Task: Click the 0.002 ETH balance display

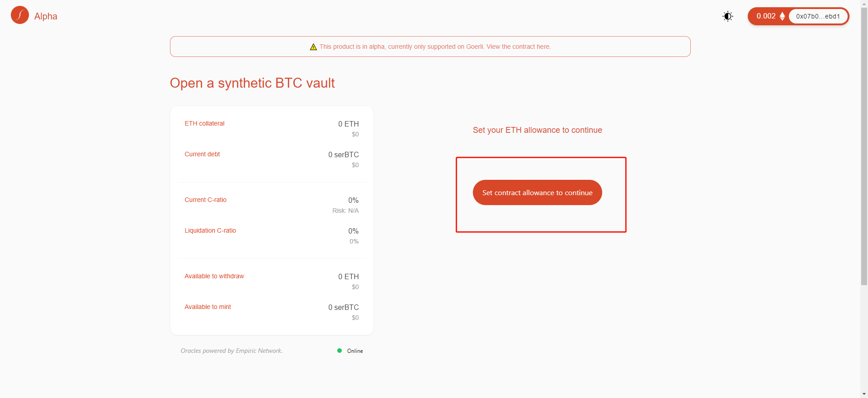Action: tap(766, 16)
